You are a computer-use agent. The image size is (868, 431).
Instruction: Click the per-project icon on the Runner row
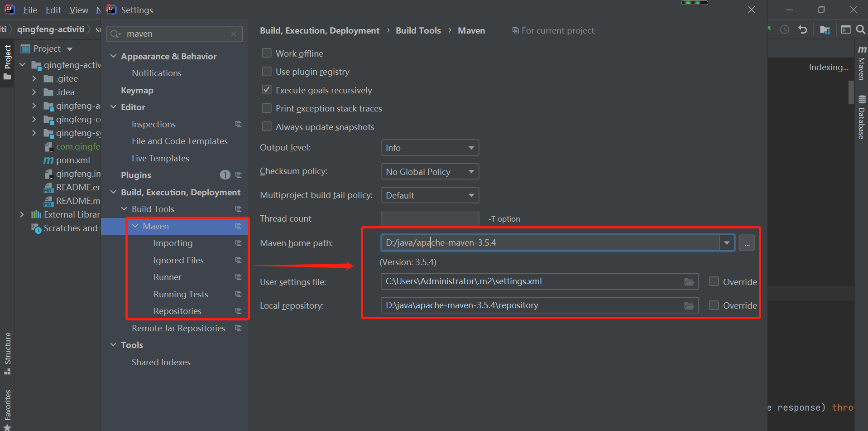click(238, 277)
